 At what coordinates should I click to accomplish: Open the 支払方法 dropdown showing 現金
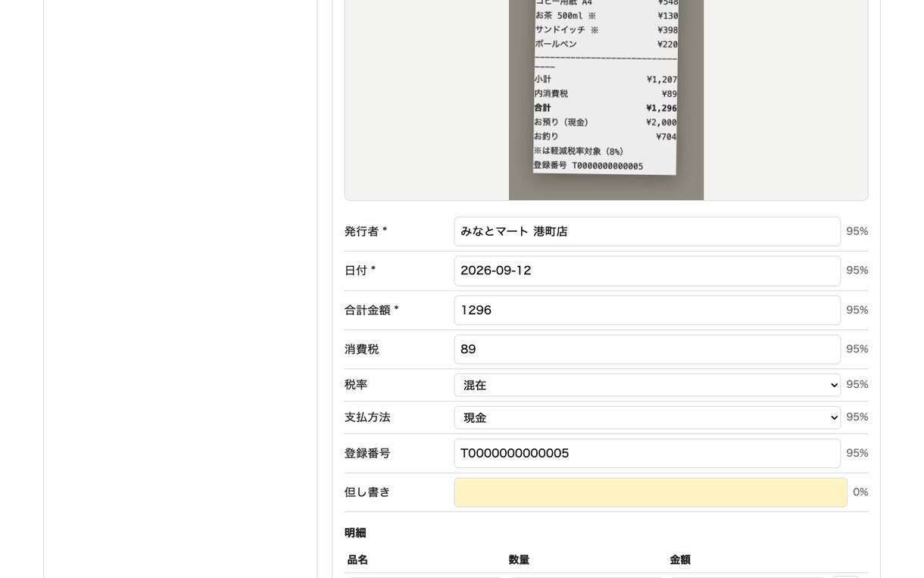647,417
